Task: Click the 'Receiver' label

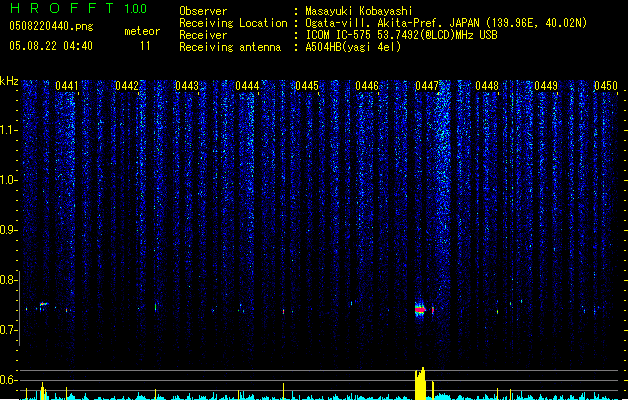Action: (203, 35)
